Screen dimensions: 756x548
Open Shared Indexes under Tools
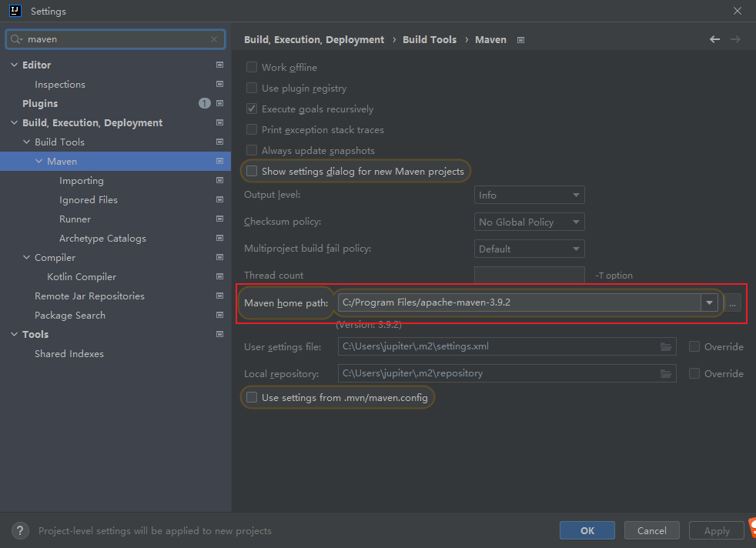coord(69,354)
